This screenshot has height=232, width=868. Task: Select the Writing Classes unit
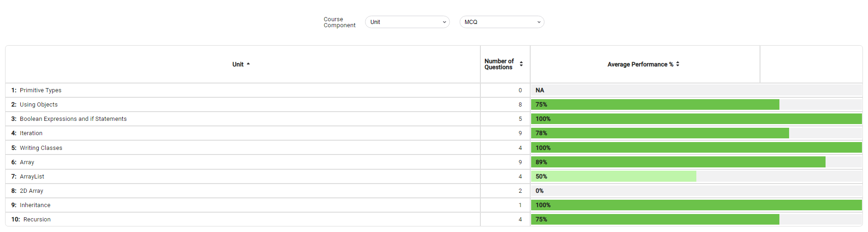(41, 148)
